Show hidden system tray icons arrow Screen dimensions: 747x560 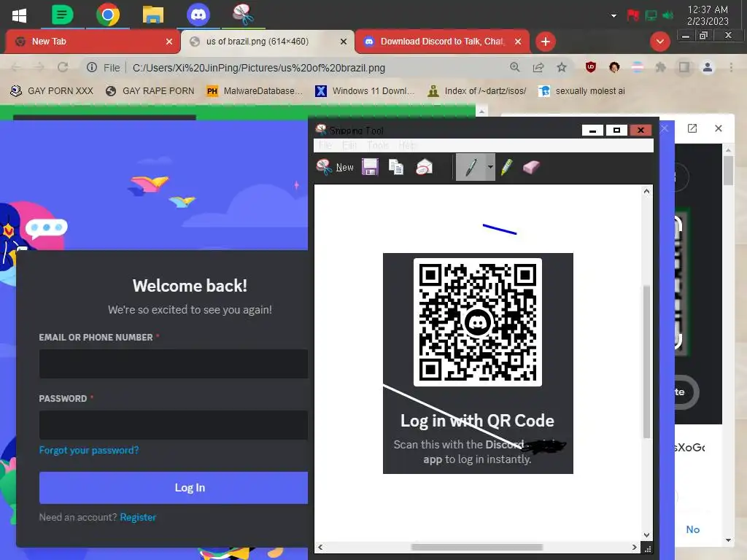pyautogui.click(x=614, y=16)
